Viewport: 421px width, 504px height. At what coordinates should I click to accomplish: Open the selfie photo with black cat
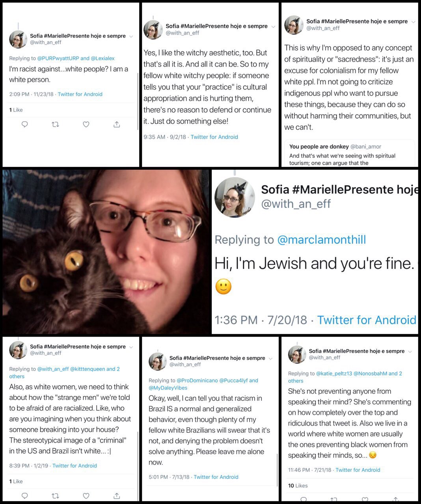coord(106,252)
